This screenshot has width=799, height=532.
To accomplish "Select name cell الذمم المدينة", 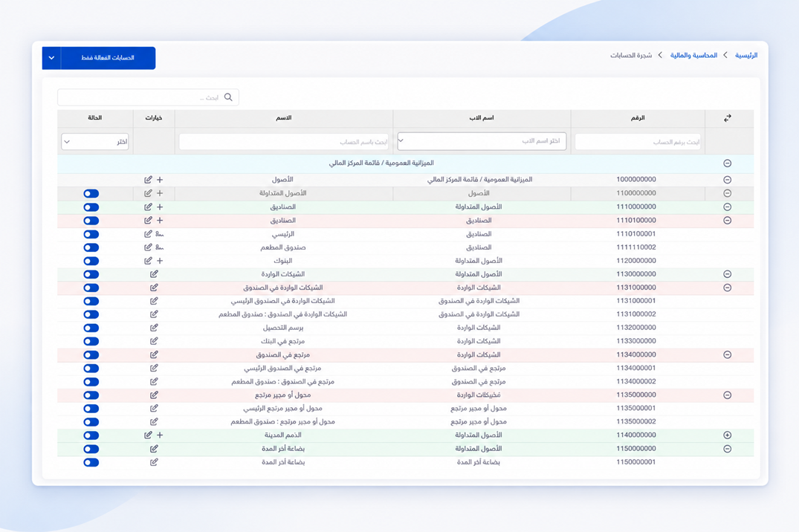I will [x=283, y=435].
